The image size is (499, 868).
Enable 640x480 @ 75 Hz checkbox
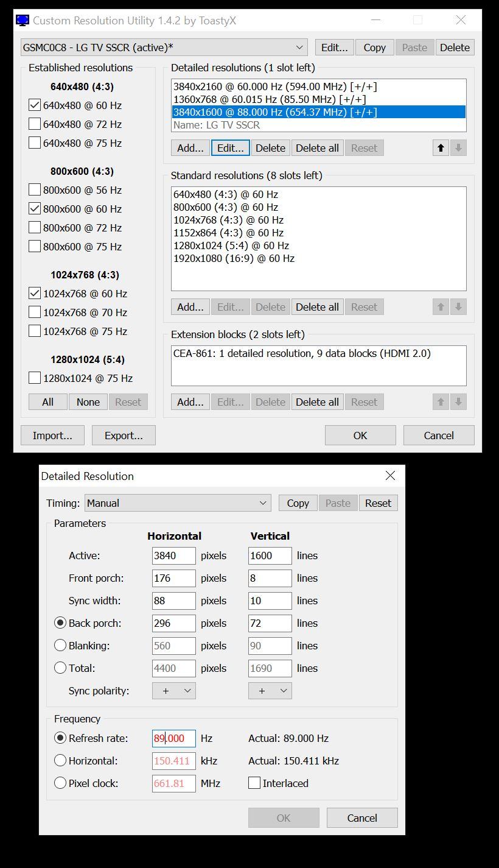35,143
